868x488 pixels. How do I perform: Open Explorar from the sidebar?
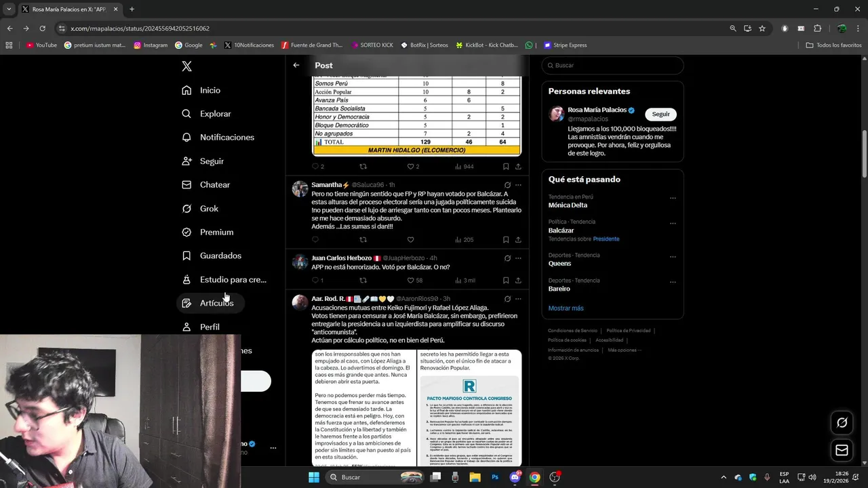(x=206, y=114)
